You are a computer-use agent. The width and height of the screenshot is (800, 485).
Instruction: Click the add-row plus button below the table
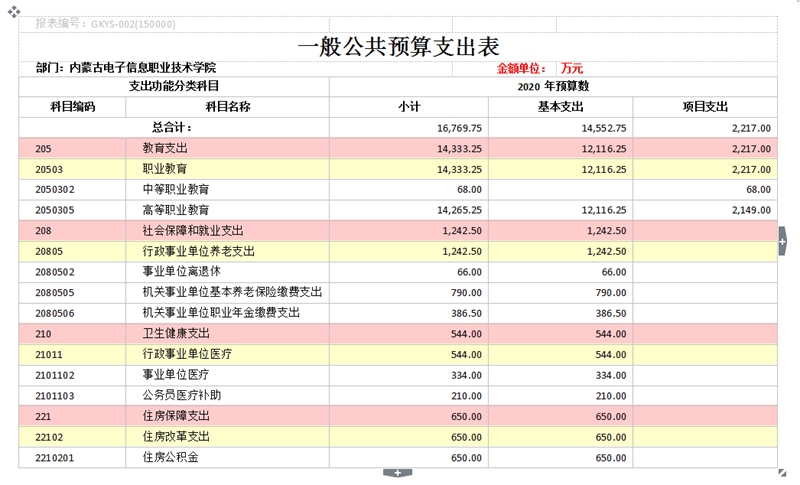point(397,472)
